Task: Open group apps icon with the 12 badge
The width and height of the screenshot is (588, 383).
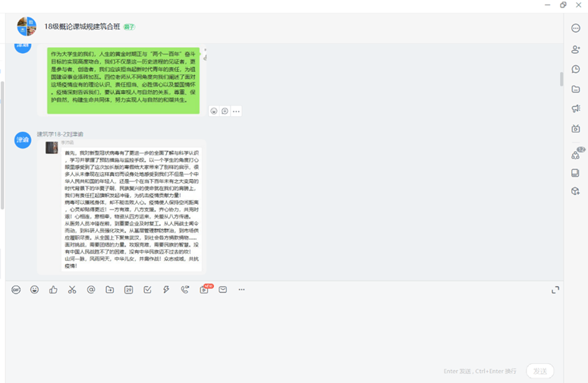Action: (577, 154)
